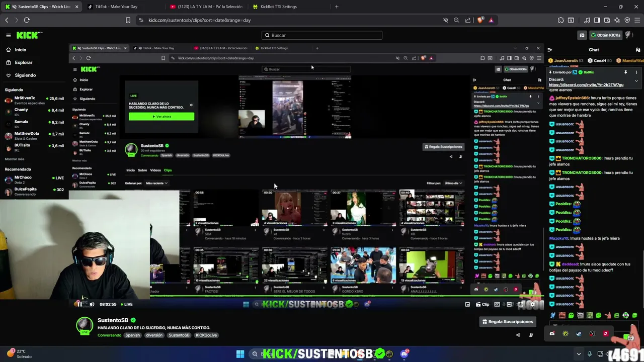Click the Regala Suscripciones button
Screen dimensions: 644x362
(507, 322)
